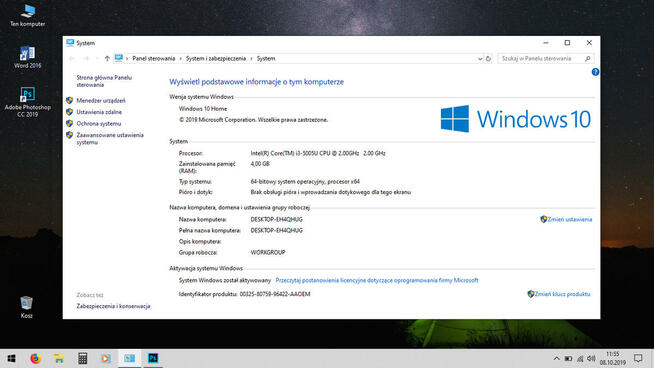Open volume control tray icon
This screenshot has height=368, width=654.
[591, 358]
